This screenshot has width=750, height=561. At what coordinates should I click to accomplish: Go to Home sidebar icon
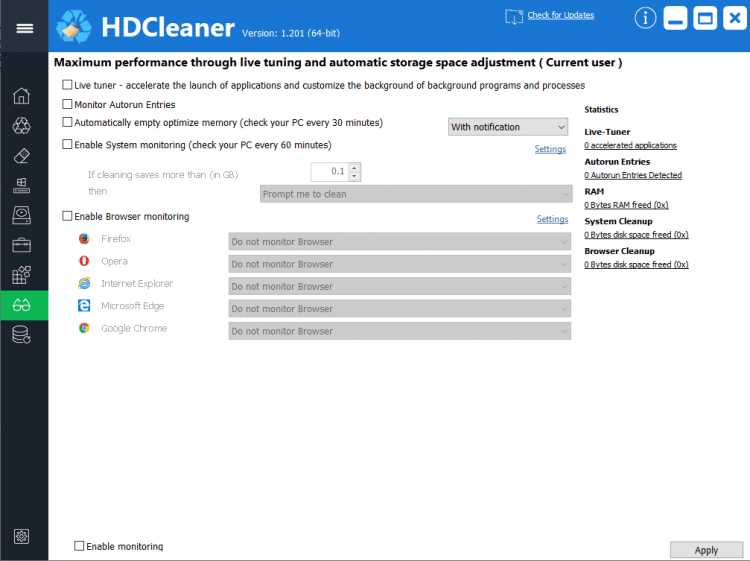22,96
